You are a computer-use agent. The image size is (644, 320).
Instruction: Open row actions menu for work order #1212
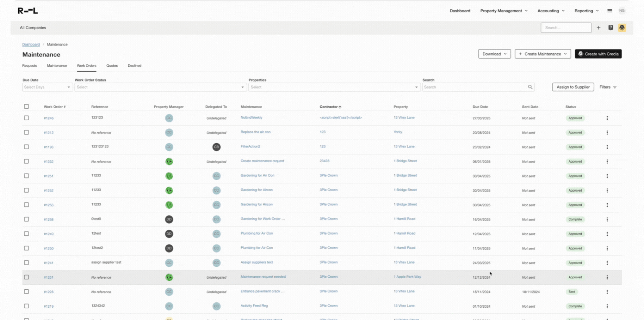[607, 133]
